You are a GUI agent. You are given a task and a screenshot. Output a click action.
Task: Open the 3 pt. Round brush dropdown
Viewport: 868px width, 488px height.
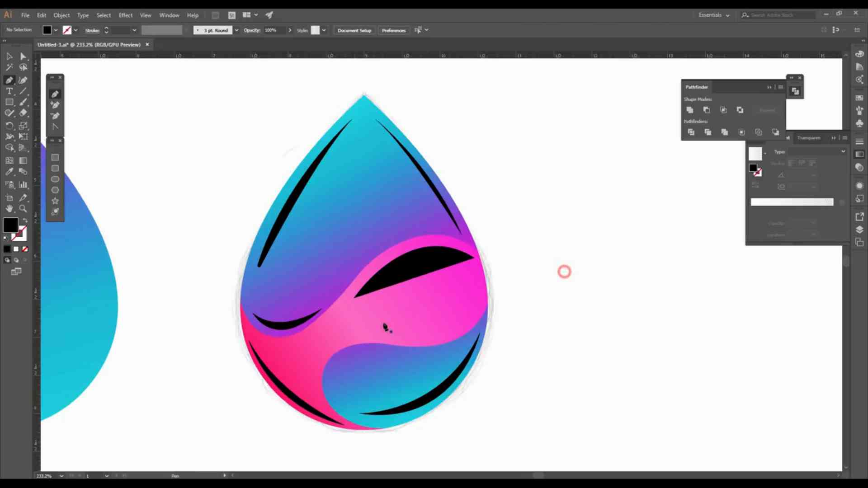pos(236,30)
